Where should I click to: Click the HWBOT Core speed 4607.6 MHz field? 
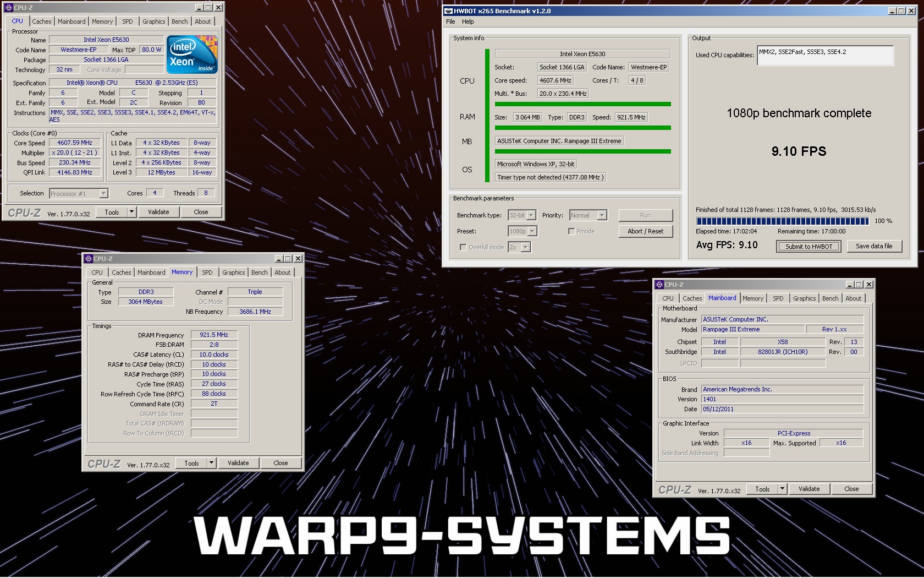555,80
